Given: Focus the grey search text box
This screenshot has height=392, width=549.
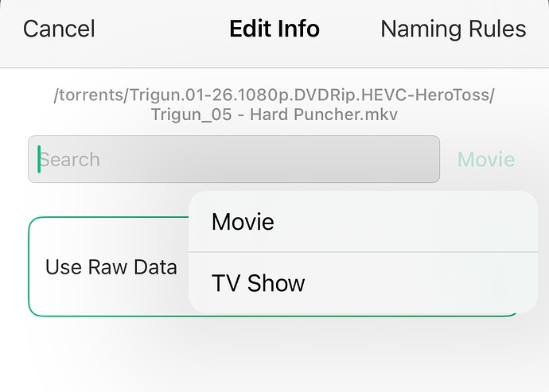Looking at the screenshot, I should tap(234, 159).
